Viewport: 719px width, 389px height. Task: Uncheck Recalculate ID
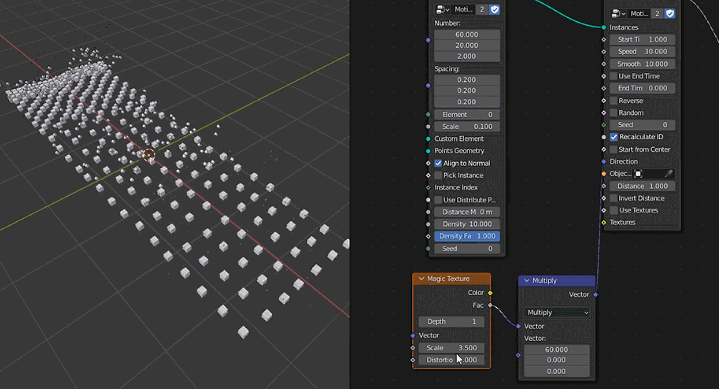614,137
